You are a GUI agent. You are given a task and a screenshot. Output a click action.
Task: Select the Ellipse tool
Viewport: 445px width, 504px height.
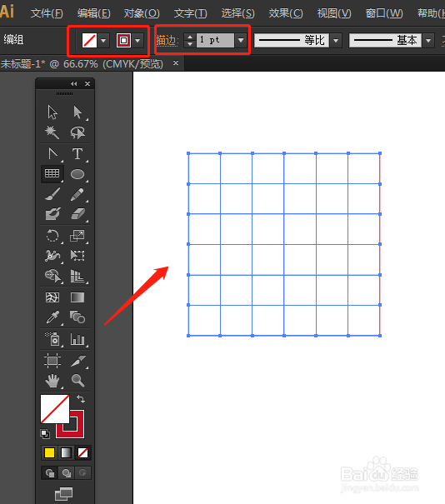click(x=77, y=174)
